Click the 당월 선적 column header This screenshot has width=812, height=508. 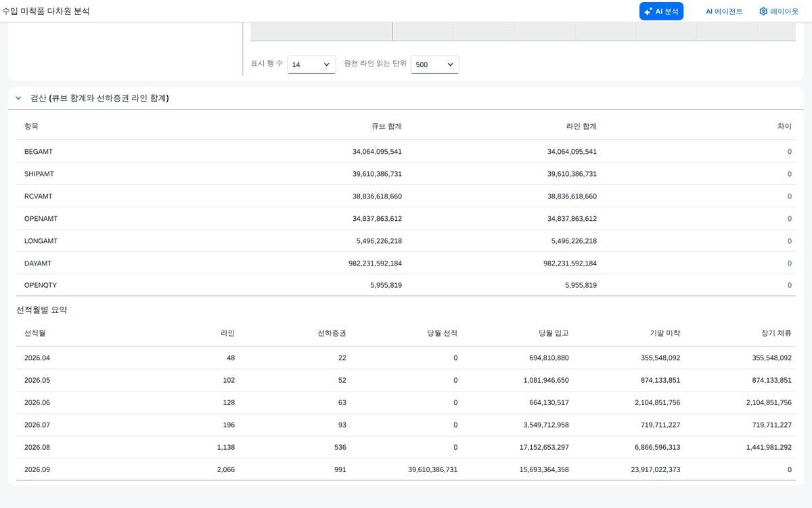[x=443, y=333]
